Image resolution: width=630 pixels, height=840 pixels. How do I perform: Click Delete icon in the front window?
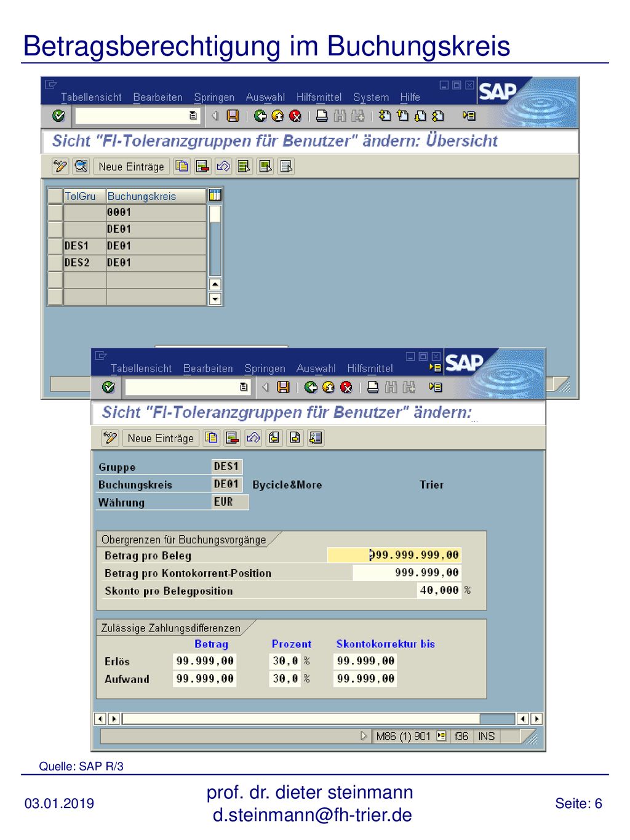click(232, 438)
